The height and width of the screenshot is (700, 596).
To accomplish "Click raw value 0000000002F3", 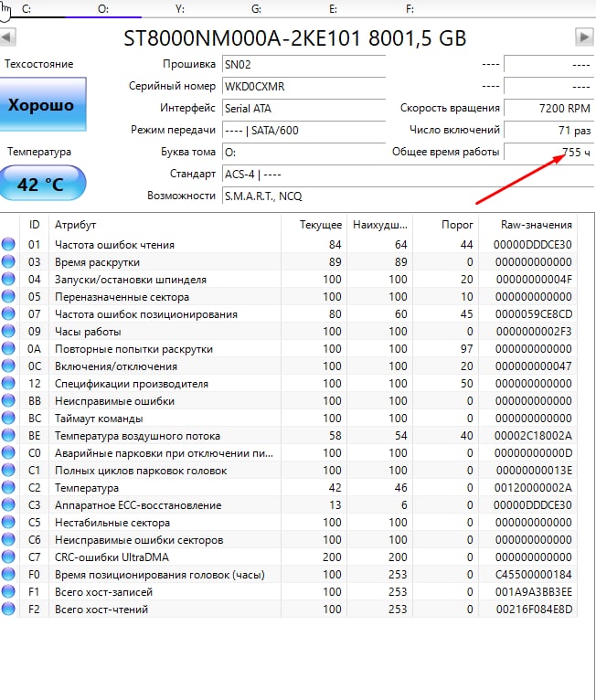I will [534, 332].
